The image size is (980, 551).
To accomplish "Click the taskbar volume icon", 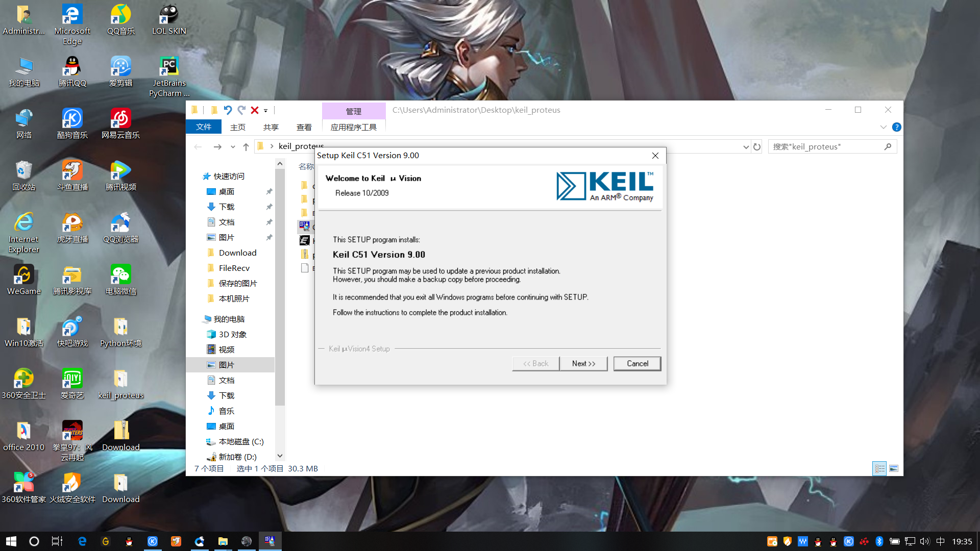I will (x=925, y=541).
